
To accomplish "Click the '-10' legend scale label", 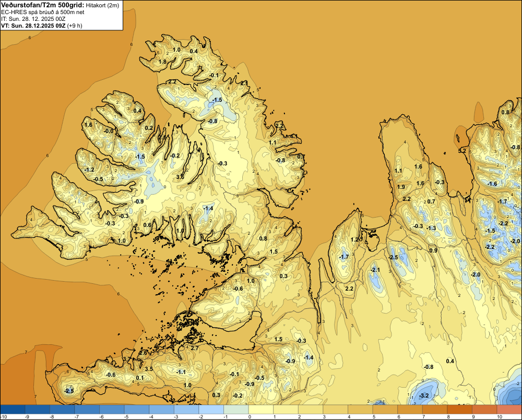I will [x=4, y=417].
